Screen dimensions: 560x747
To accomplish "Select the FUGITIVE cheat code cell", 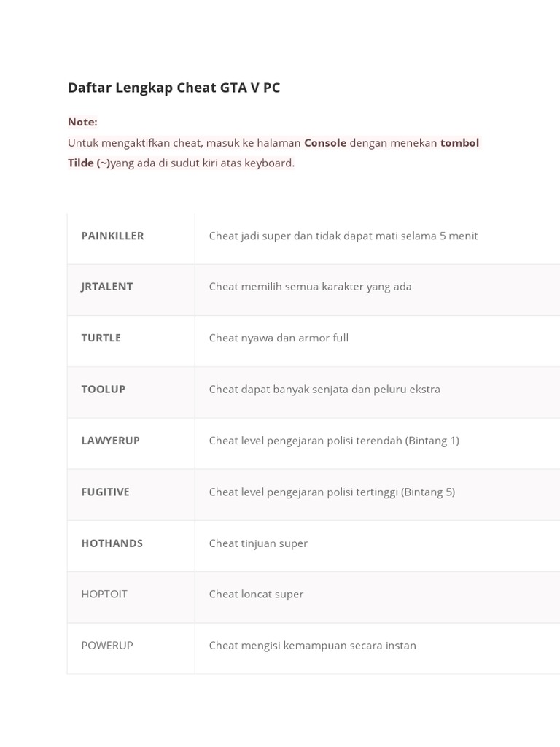I will pos(106,492).
